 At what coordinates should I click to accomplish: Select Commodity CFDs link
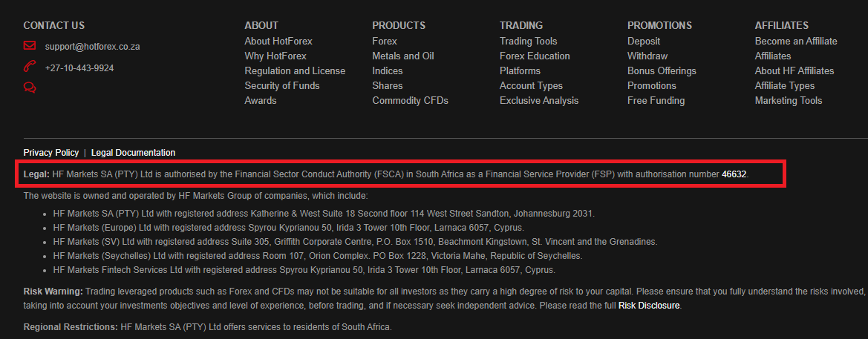(410, 101)
